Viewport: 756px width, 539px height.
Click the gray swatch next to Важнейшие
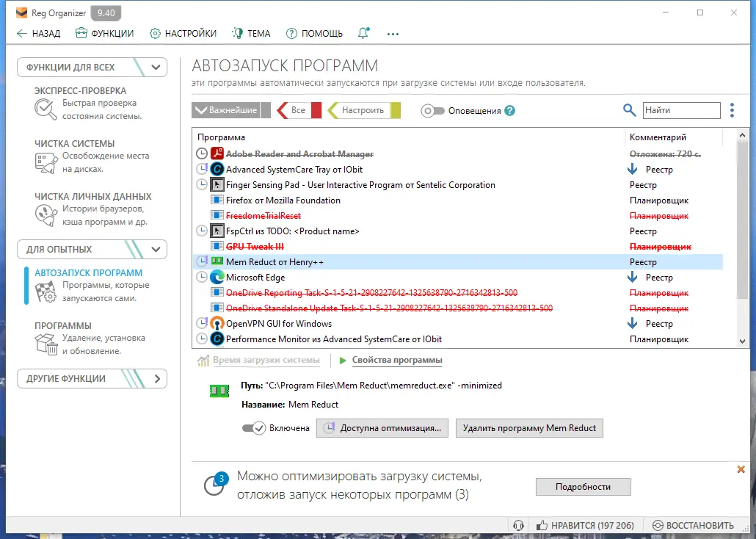point(266,110)
